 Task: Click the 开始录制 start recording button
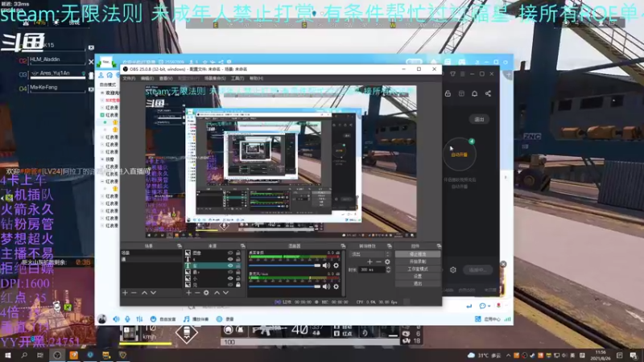coord(418,261)
